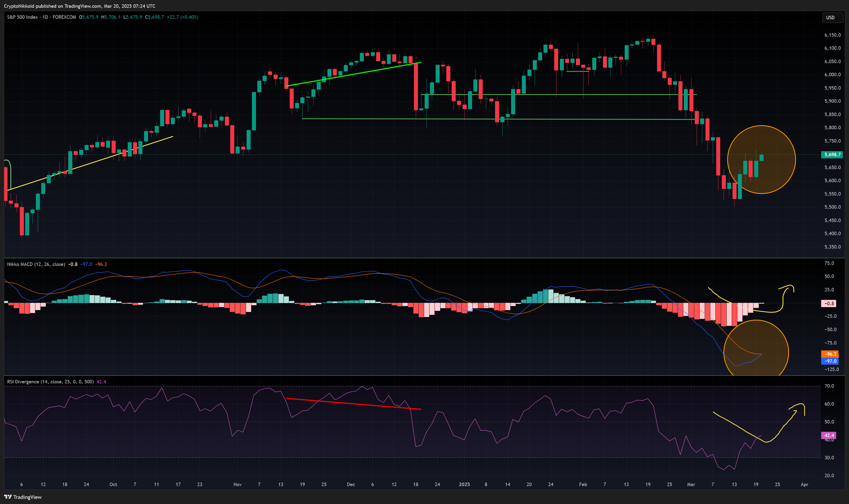This screenshot has height=504, width=849.
Task: Click the 42.4 value in RSI legend
Action: click(101, 382)
